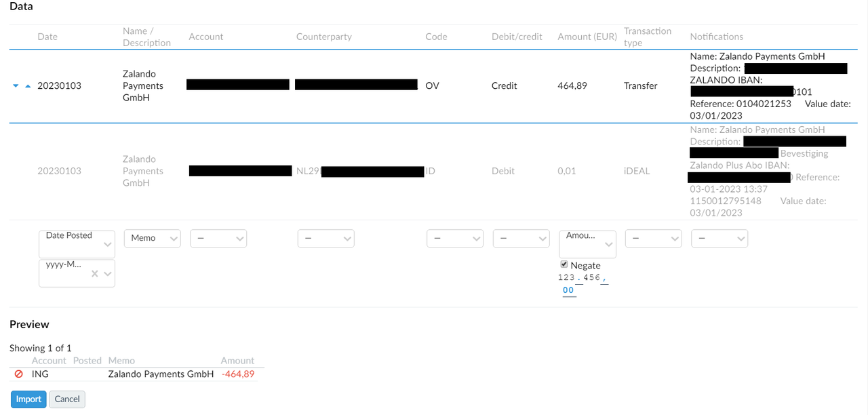Open the Code column mapping dropdown
The width and height of the screenshot is (868, 415).
pos(455,238)
